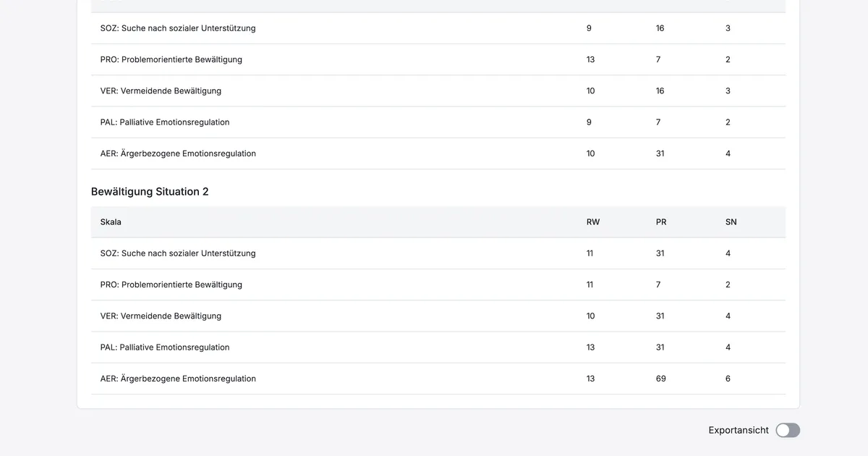
Task: Click the Exportansicht label text
Action: pos(738,431)
